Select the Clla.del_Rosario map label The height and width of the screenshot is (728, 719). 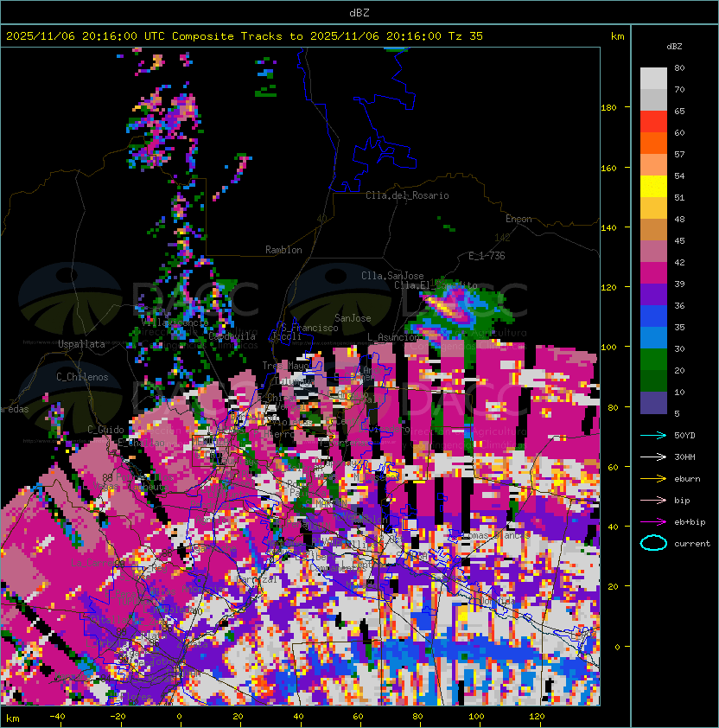pyautogui.click(x=407, y=195)
